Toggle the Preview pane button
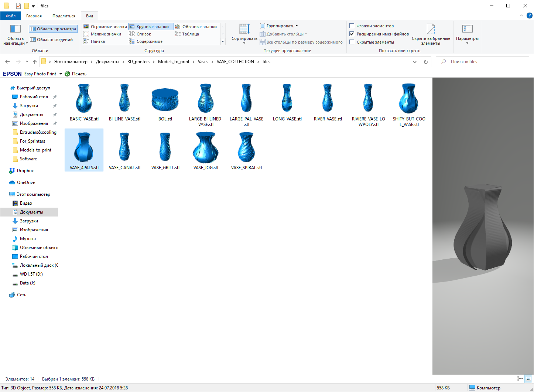Screen dimensions: 534x392 click(53, 29)
